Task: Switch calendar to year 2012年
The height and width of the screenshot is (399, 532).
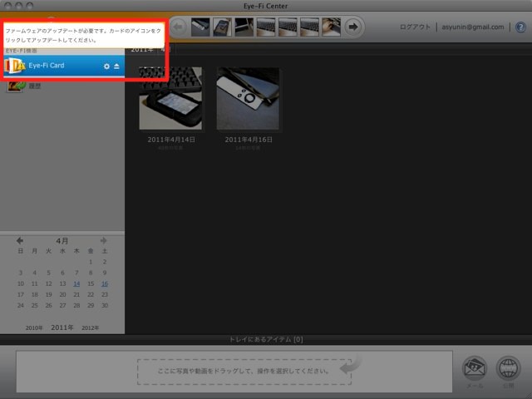Action: click(x=91, y=328)
